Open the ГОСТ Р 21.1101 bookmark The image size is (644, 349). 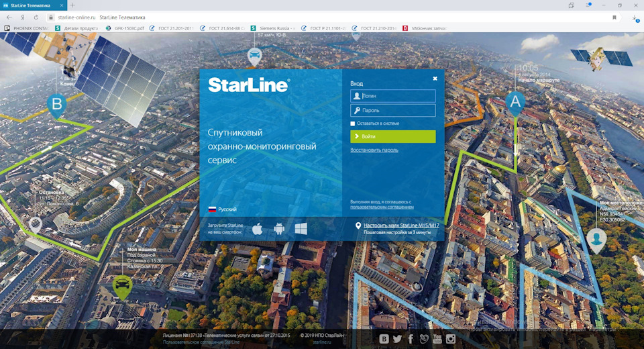[x=323, y=28]
